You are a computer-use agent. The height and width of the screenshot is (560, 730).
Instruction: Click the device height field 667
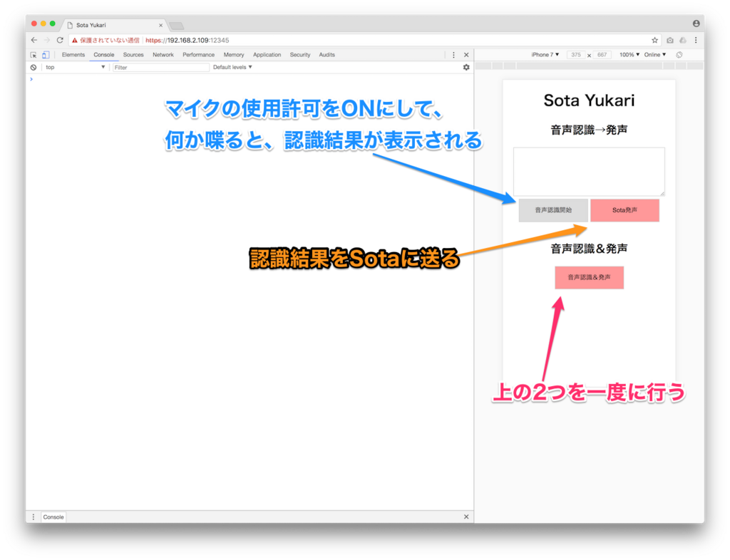point(602,55)
